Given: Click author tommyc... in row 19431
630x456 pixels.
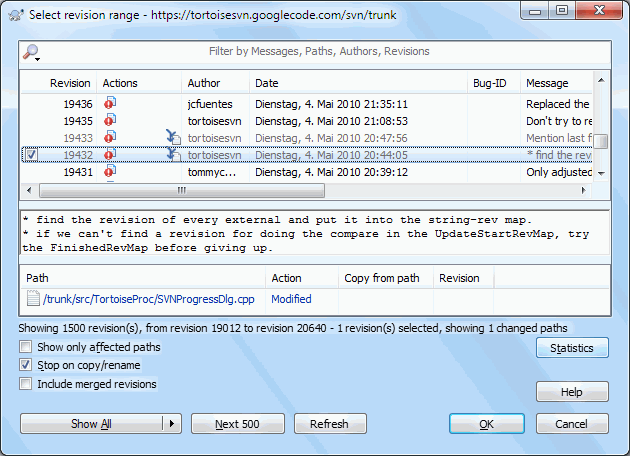Looking at the screenshot, I should click(212, 172).
